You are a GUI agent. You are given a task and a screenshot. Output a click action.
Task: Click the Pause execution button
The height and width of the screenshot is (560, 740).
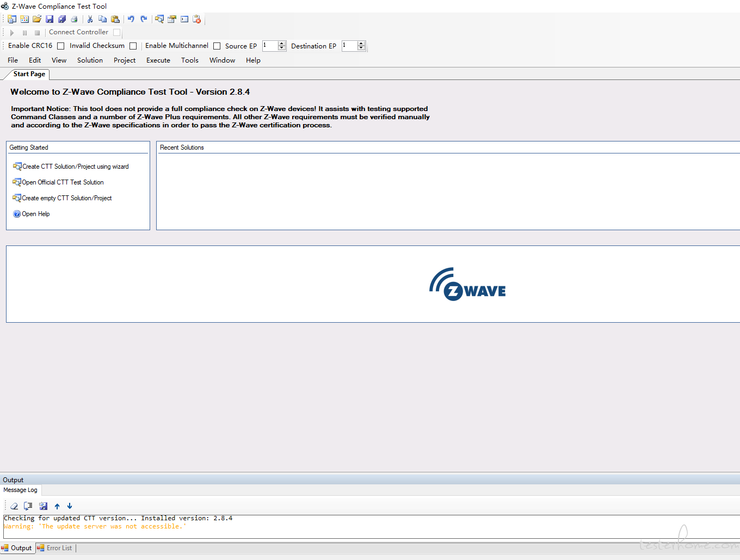point(24,33)
